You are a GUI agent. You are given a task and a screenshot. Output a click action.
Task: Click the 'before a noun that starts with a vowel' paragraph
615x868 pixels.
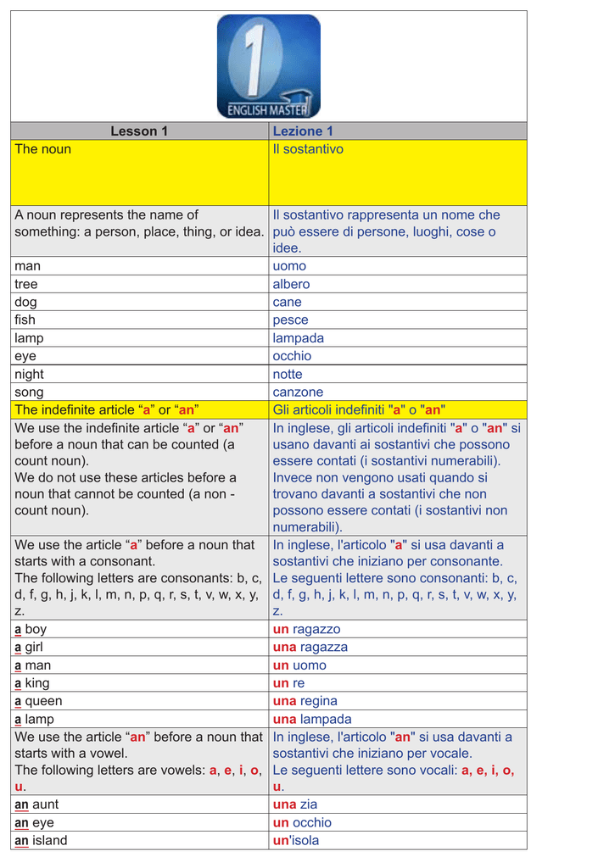pos(140,762)
